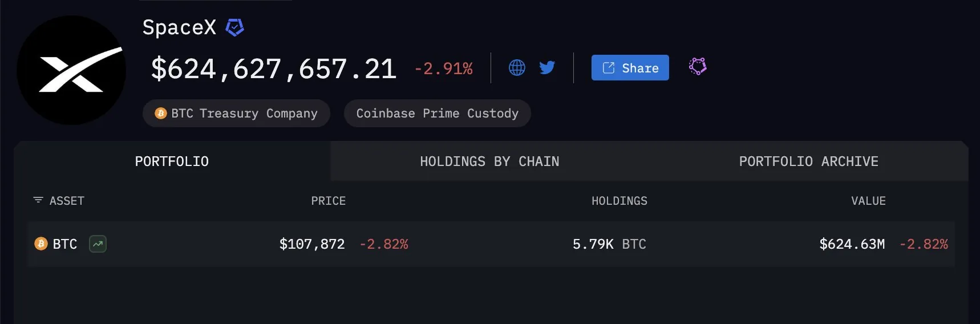Click the purple visualizer network icon
This screenshot has width=980, height=324.
pos(698,66)
